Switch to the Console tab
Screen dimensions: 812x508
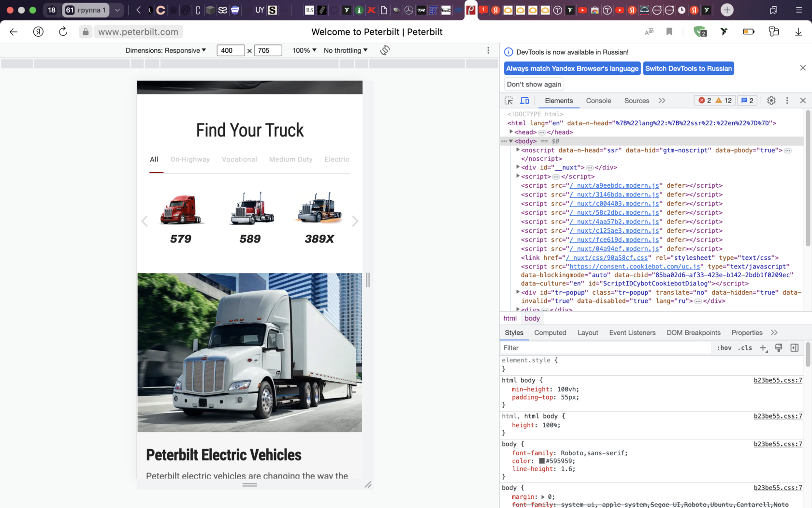[x=598, y=101]
